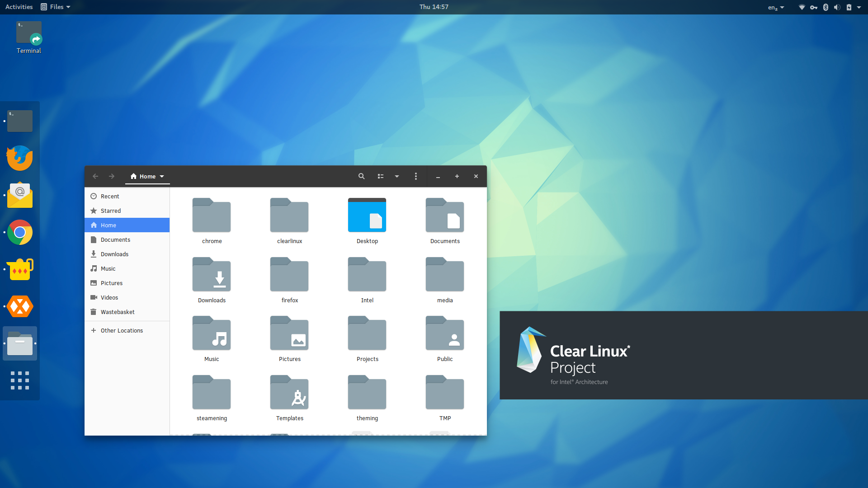The height and width of the screenshot is (488, 868).
Task: Open the steamening folder
Action: pos(212,392)
